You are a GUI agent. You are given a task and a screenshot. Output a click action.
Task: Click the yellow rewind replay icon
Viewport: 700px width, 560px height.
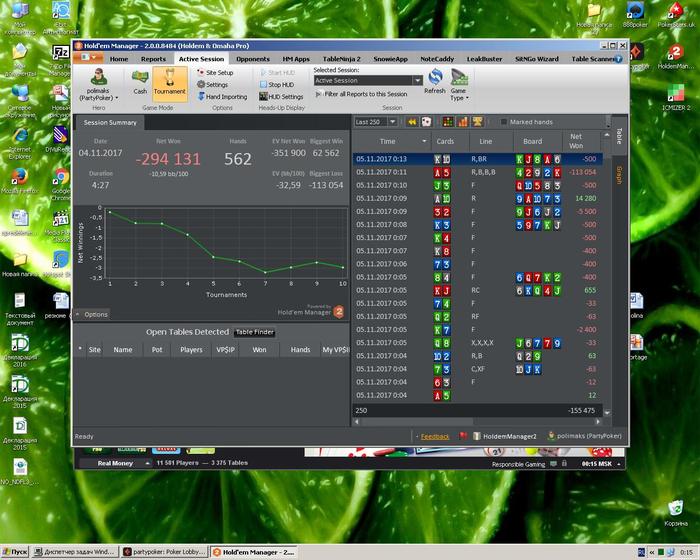pos(412,122)
